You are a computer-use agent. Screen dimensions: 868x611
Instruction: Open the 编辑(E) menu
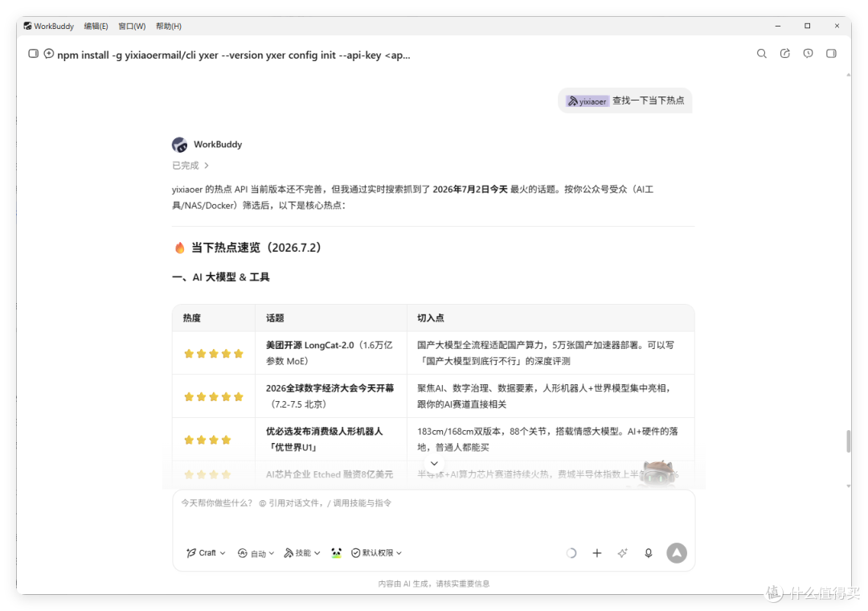(x=96, y=26)
